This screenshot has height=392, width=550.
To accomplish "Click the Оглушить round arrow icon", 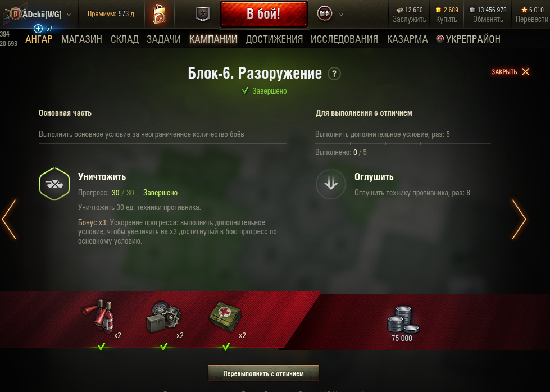I will click(331, 184).
